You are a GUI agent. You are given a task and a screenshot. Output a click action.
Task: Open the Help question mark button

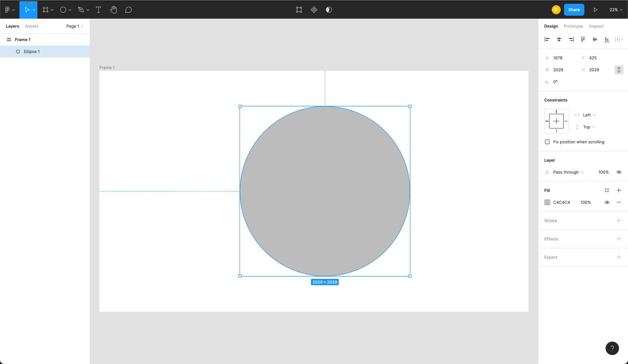(x=612, y=348)
